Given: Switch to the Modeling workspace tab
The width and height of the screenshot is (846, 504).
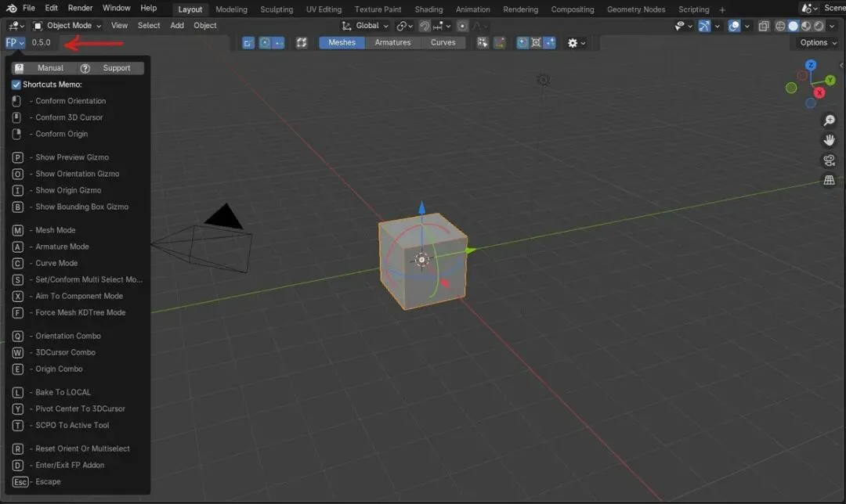Looking at the screenshot, I should (x=231, y=9).
